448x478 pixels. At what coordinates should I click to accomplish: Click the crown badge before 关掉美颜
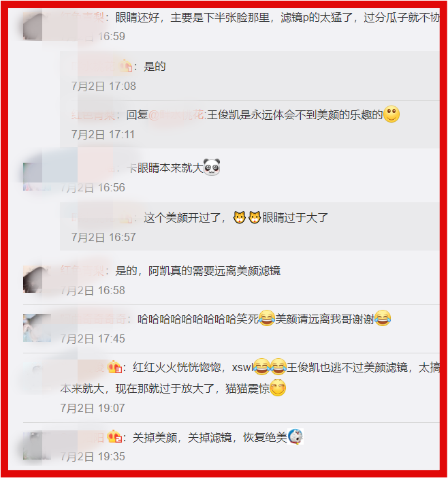[x=114, y=437]
